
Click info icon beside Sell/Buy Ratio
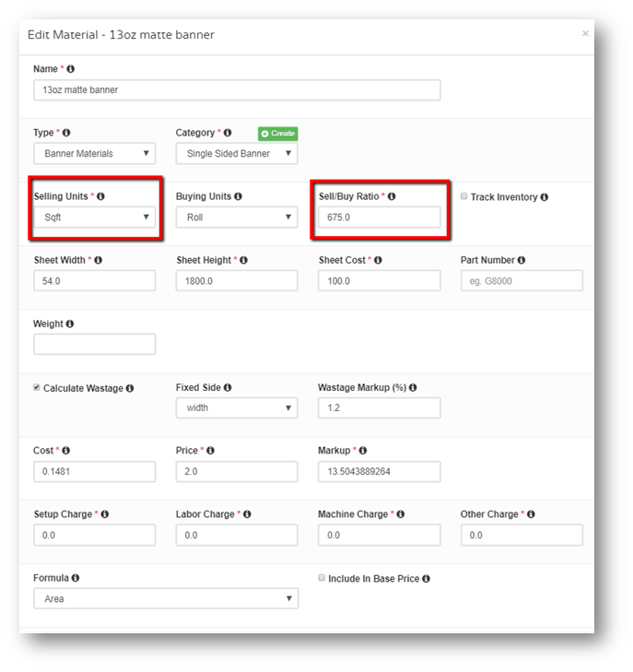392,196
